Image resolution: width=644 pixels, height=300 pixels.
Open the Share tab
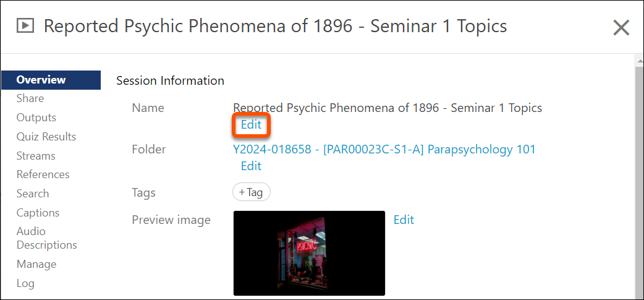(x=30, y=98)
